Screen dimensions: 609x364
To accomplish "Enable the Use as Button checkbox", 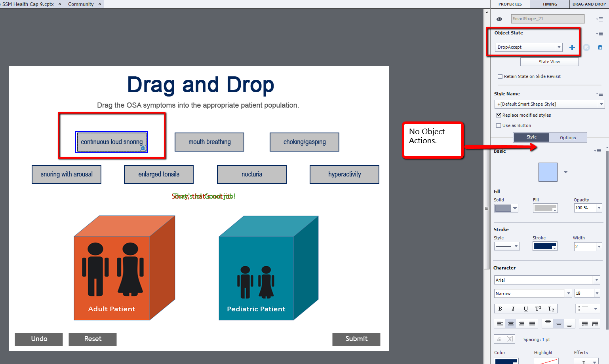I will click(499, 125).
